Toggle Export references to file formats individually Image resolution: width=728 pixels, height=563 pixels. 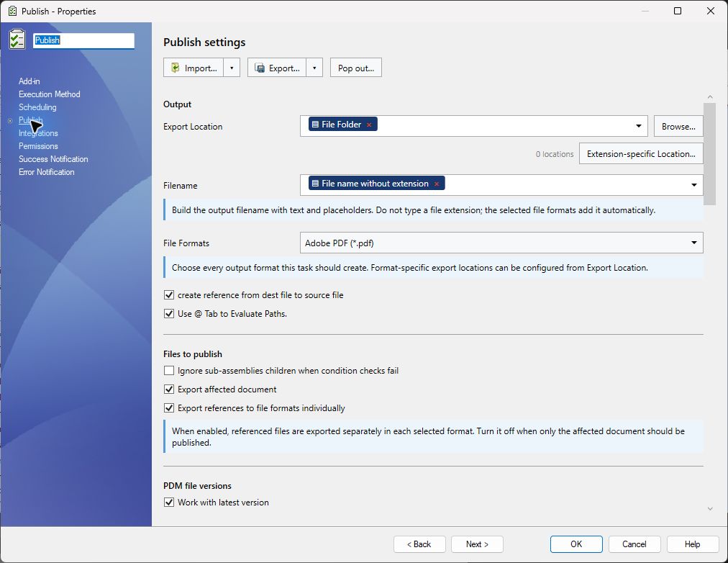point(169,407)
